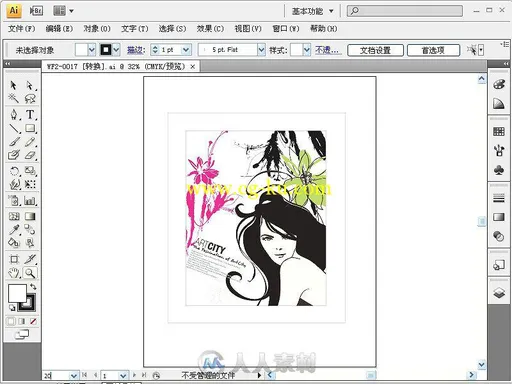Open brush 5 pt. Flat dropdown
This screenshot has height=384, width=512.
pos(261,50)
